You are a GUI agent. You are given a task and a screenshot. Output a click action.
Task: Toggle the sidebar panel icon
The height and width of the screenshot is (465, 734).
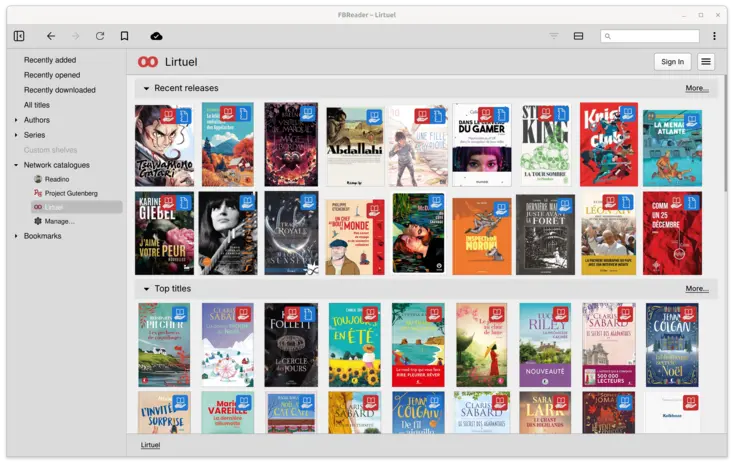pyautogui.click(x=19, y=36)
